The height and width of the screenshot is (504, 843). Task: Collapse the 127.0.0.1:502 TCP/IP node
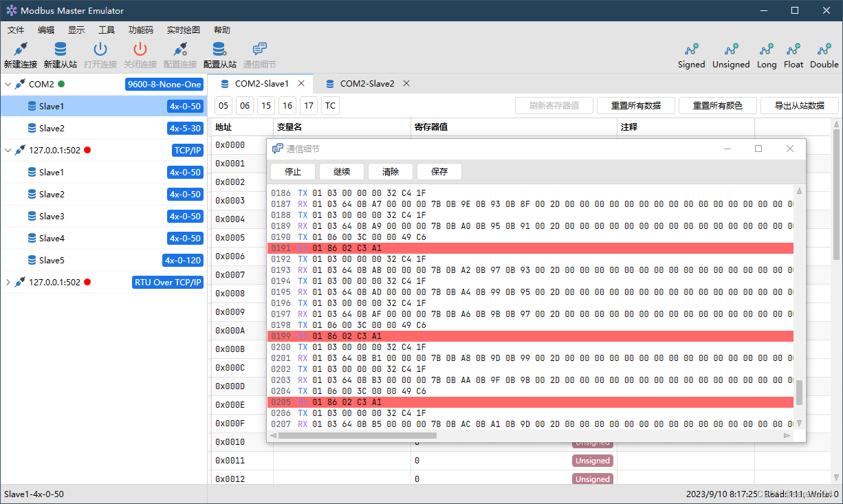[8, 150]
